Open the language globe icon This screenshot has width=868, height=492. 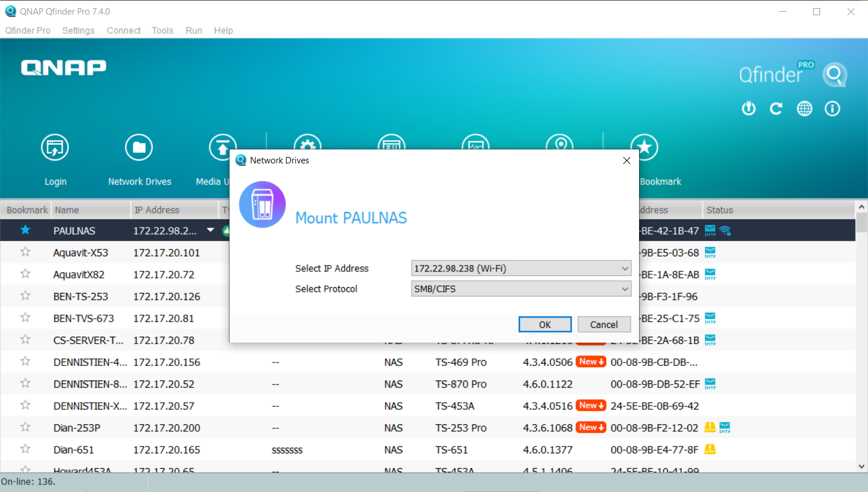804,109
